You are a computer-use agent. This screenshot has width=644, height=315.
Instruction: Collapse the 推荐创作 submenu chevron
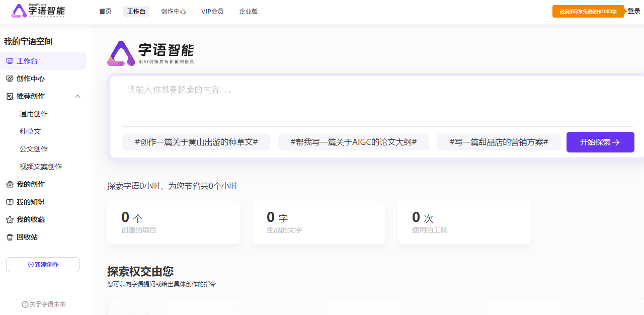[77, 96]
